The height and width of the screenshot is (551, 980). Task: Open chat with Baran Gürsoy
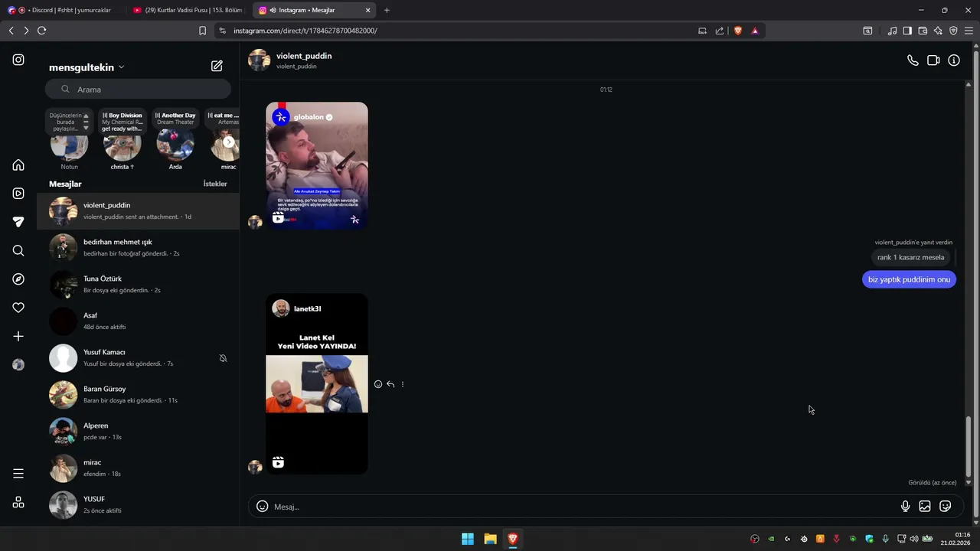coord(138,394)
